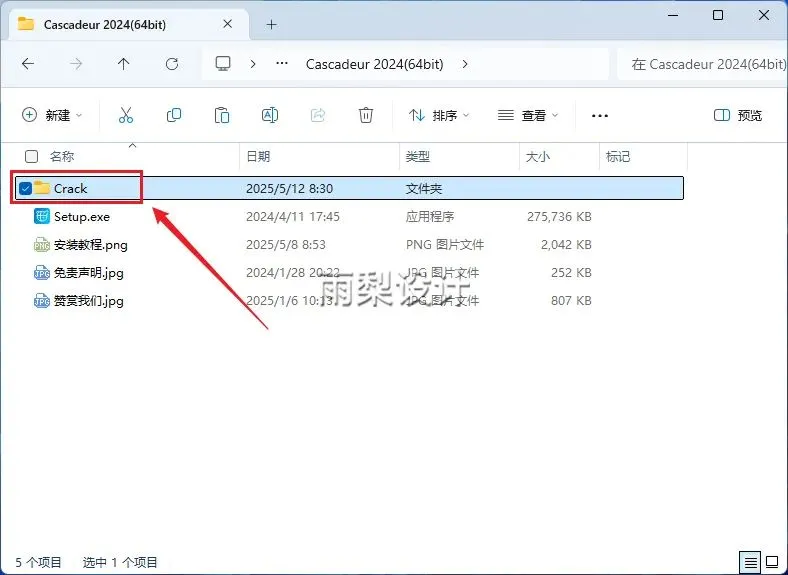The height and width of the screenshot is (575, 788).
Task: Sort by 名称 column header
Action: pyautogui.click(x=62, y=156)
